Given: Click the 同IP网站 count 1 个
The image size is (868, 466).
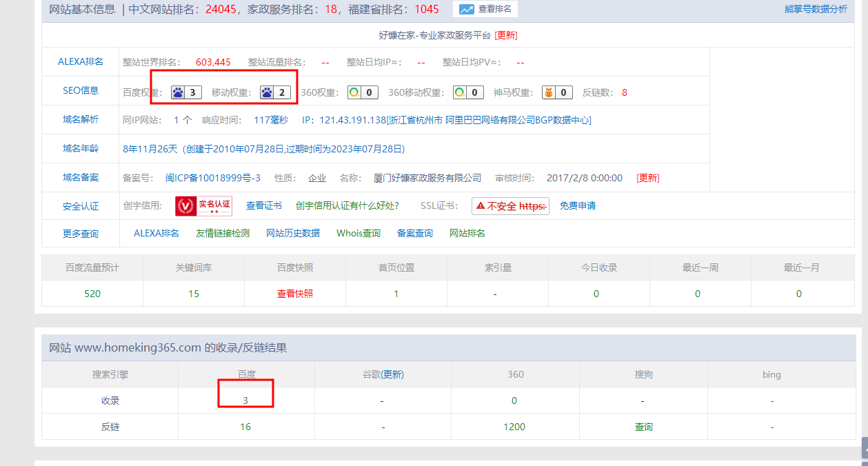Looking at the screenshot, I should click(183, 120).
